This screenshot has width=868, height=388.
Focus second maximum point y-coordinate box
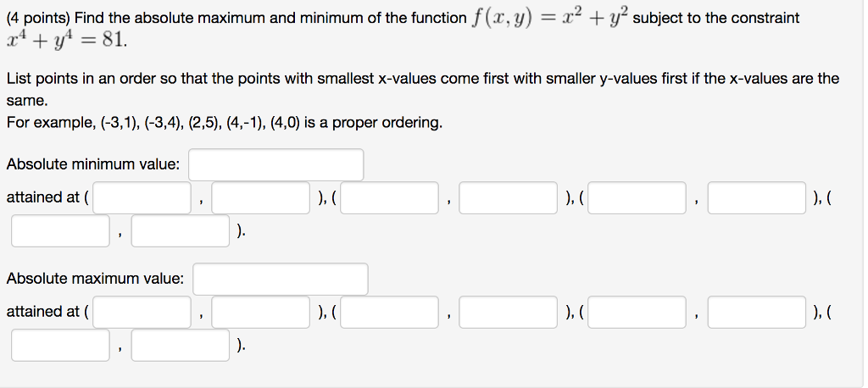pyautogui.click(x=509, y=312)
